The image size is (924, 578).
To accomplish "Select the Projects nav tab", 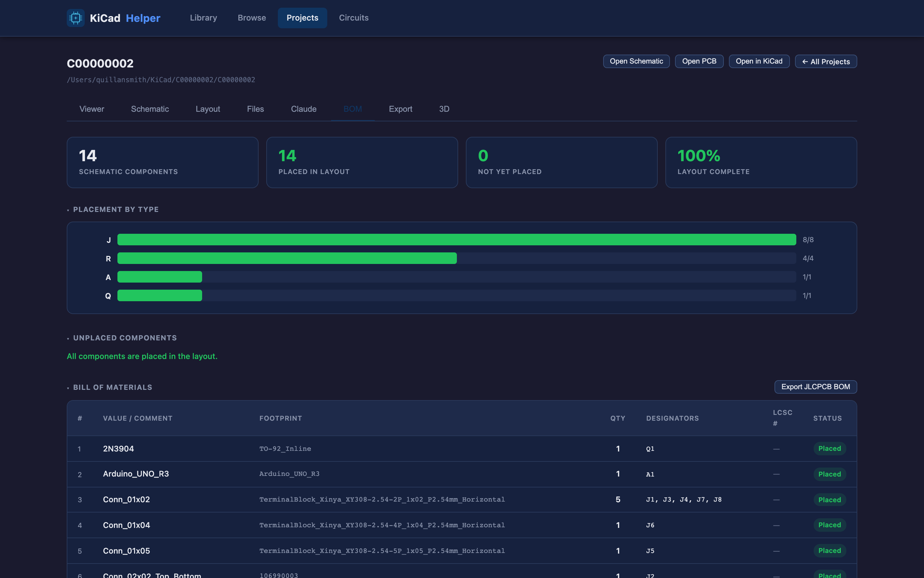I will coord(303,18).
